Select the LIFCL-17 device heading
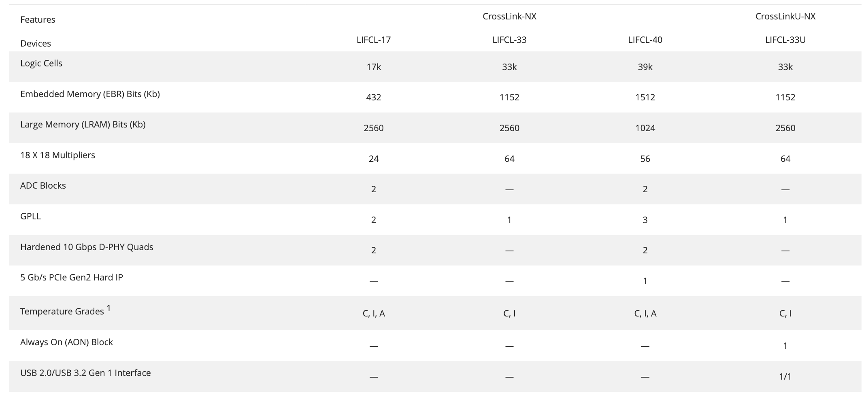This screenshot has width=868, height=395. (x=374, y=40)
